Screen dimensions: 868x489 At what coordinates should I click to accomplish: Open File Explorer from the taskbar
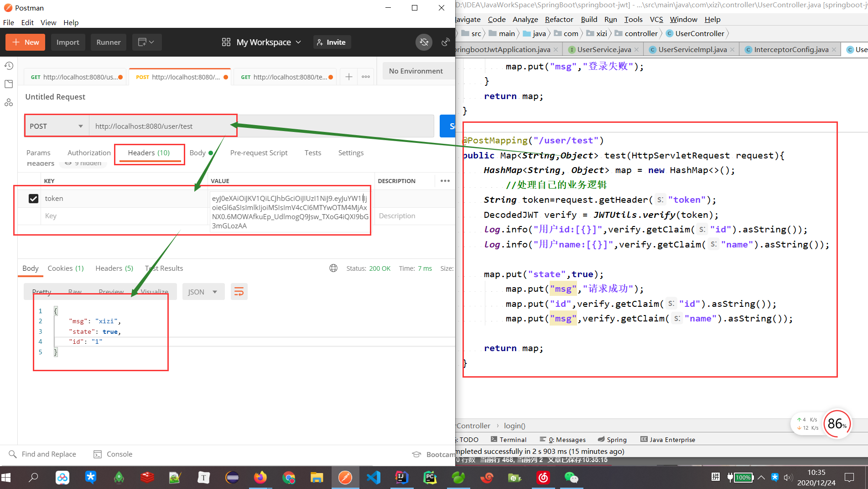coord(317,478)
